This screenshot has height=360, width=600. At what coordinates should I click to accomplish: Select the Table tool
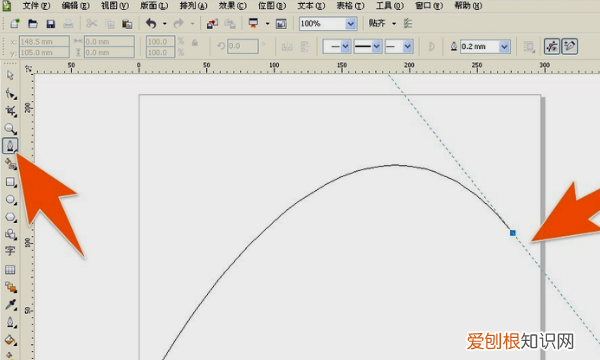point(10,269)
